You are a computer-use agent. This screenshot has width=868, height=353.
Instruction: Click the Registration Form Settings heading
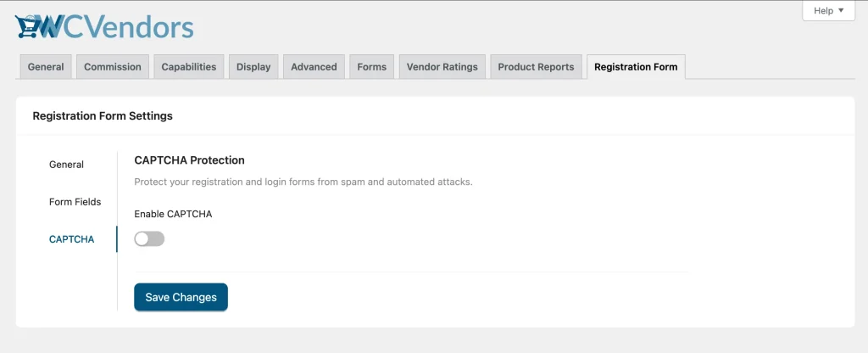click(103, 116)
